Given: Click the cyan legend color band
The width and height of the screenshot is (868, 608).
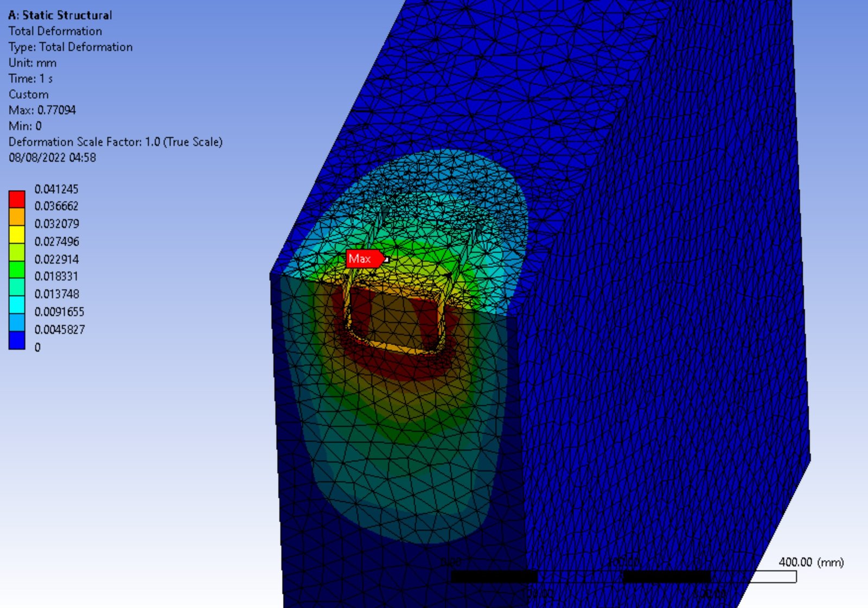Looking at the screenshot, I should (x=17, y=305).
